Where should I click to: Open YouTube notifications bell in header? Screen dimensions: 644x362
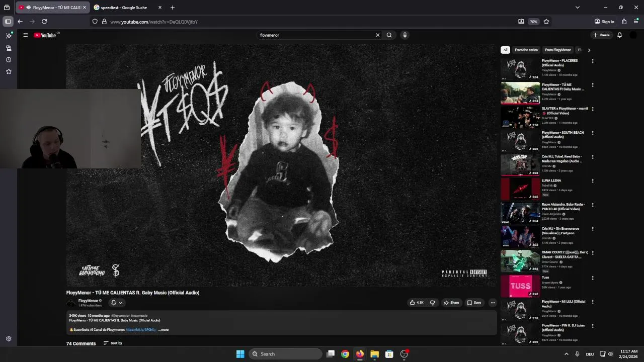pyautogui.click(x=619, y=35)
